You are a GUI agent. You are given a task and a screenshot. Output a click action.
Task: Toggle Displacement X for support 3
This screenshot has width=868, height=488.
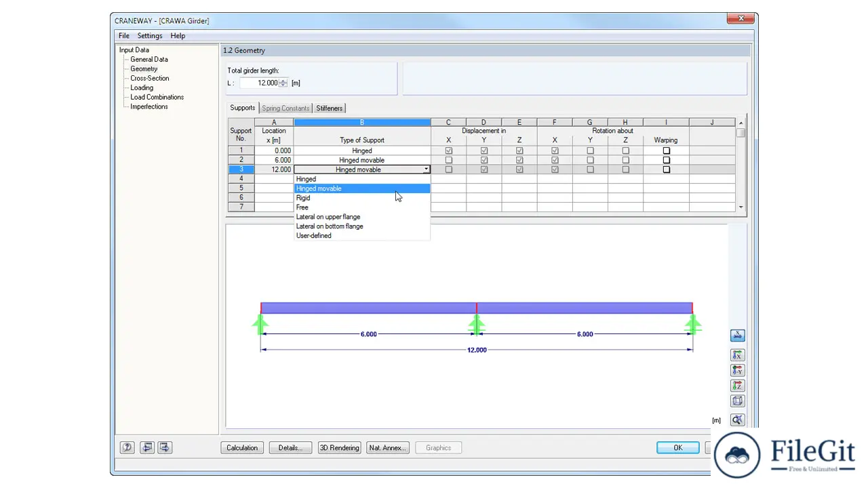click(448, 169)
